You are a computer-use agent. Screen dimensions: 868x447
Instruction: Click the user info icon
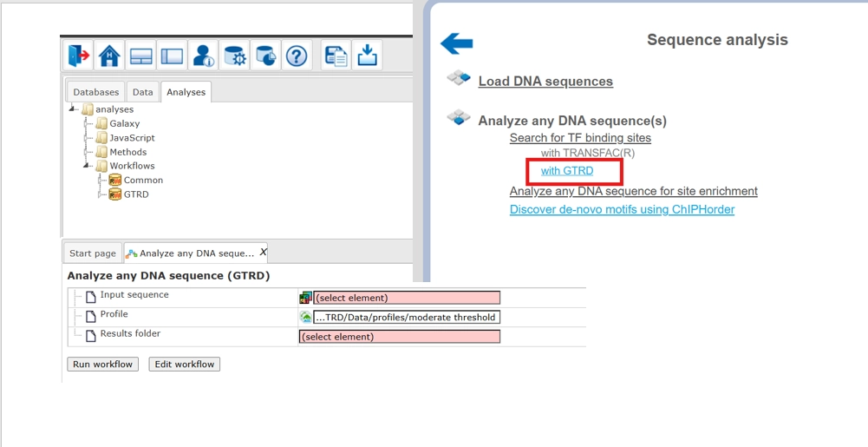coord(204,56)
